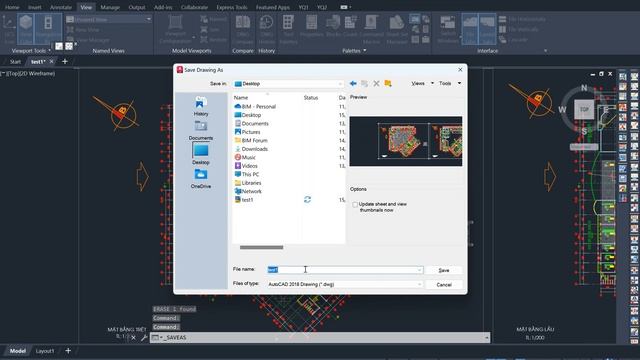Toggle Layout Tabs in Interface panel
This screenshot has width=640, height=360.
click(487, 29)
